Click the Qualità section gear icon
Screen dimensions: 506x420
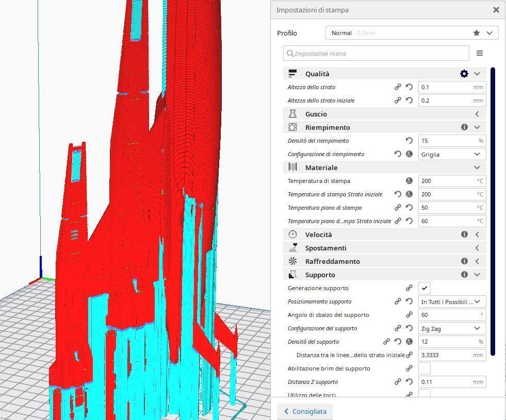click(464, 74)
